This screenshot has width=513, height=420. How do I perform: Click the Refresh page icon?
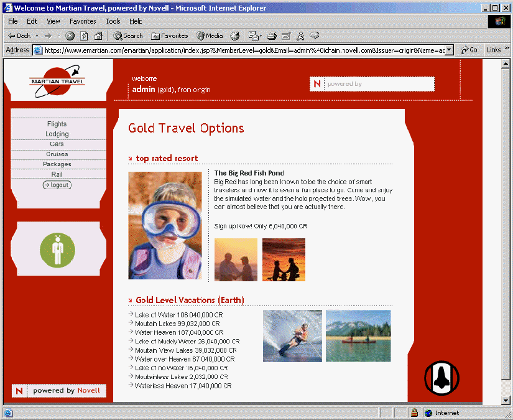pos(84,35)
